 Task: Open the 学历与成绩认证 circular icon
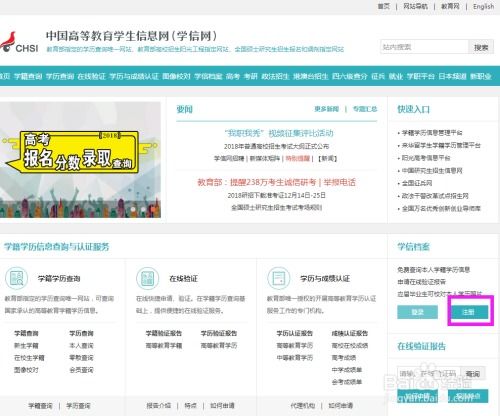[279, 278]
